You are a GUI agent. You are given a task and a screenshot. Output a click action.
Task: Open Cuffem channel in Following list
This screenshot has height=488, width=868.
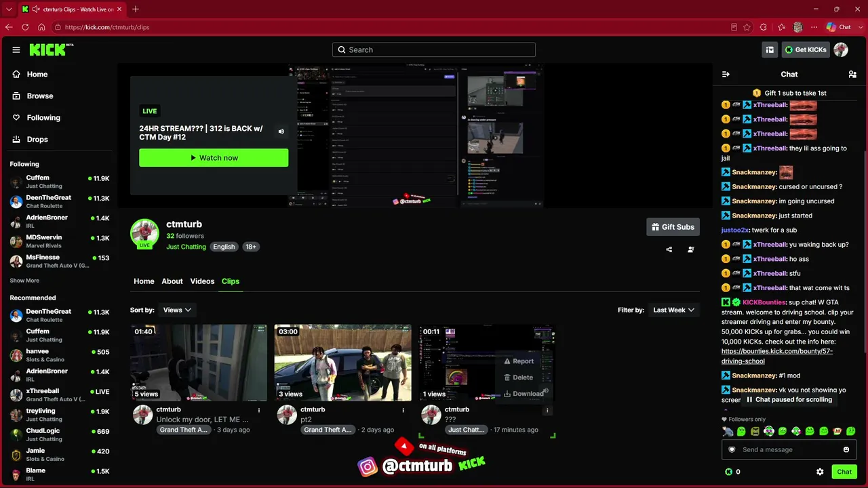pos(60,182)
